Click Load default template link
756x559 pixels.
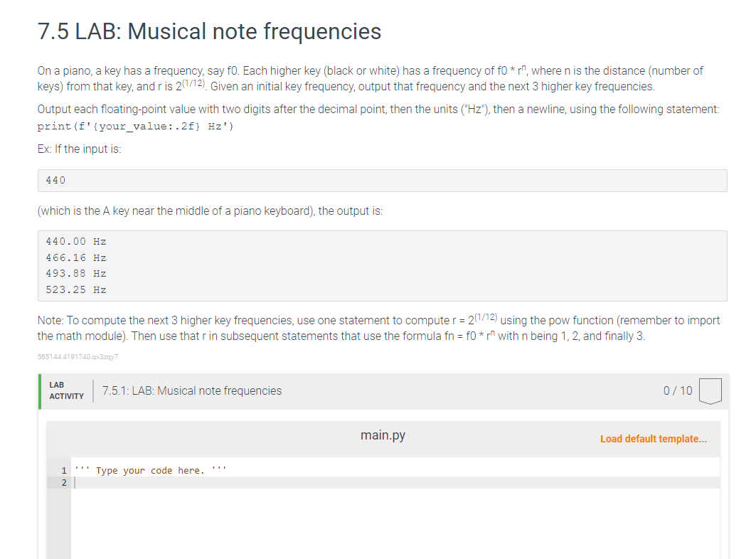coord(653,439)
